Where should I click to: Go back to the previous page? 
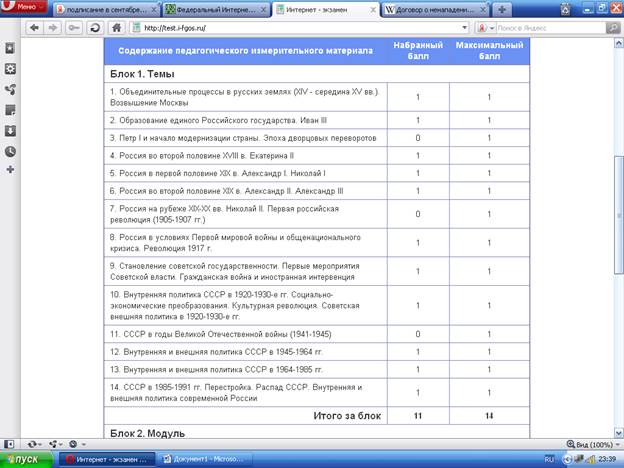tap(34, 28)
